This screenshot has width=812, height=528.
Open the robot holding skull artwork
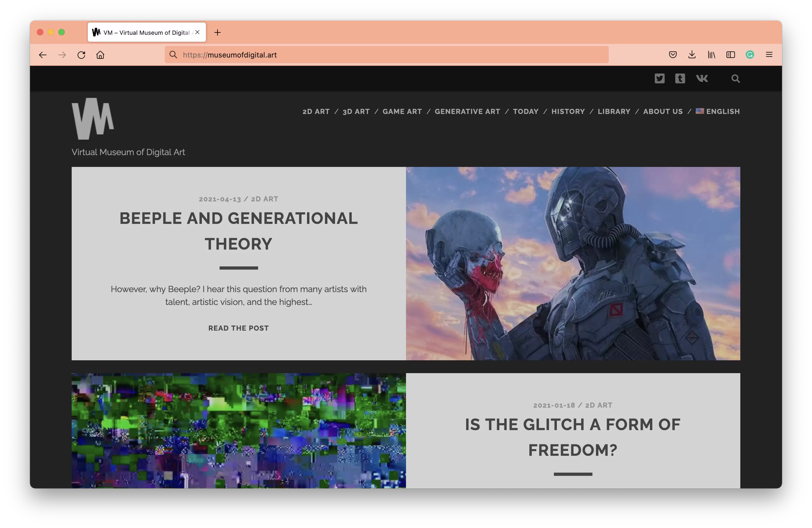(573, 263)
